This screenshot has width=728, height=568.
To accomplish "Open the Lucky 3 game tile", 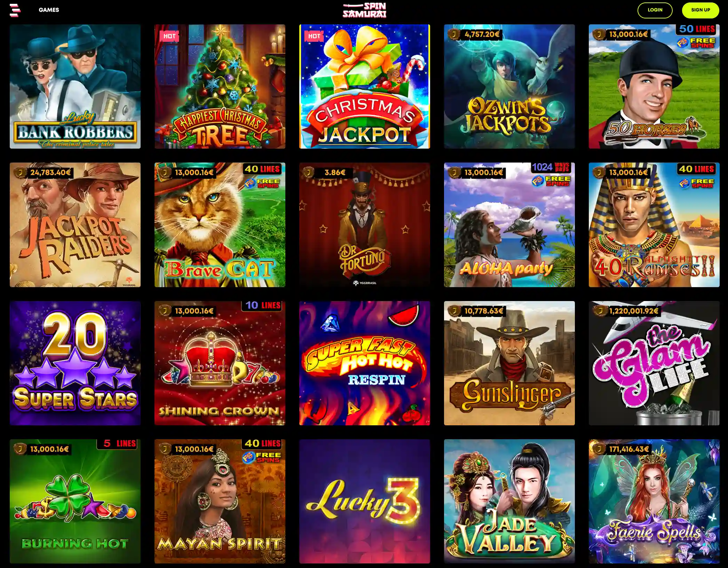I will [365, 501].
